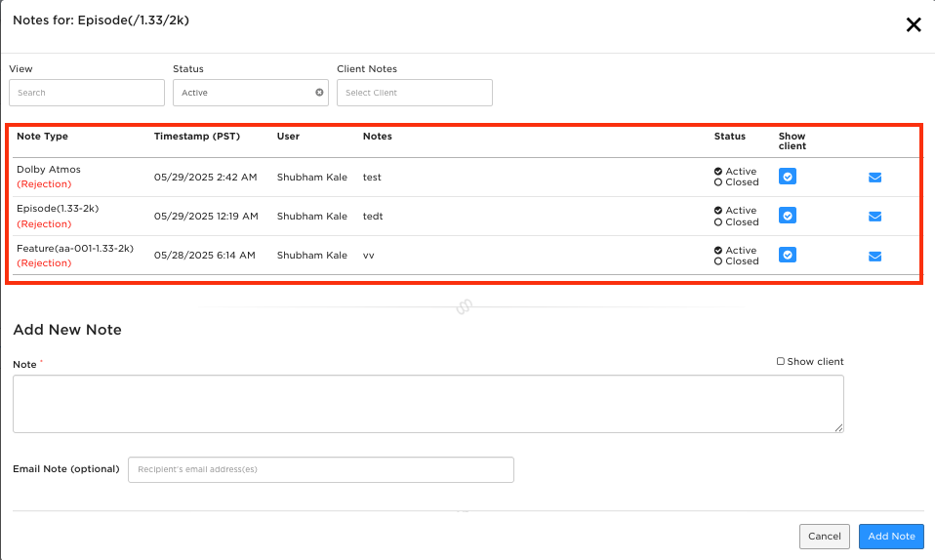This screenshot has width=935, height=560.
Task: Enable Show client checkbox for new note
Action: 781,361
